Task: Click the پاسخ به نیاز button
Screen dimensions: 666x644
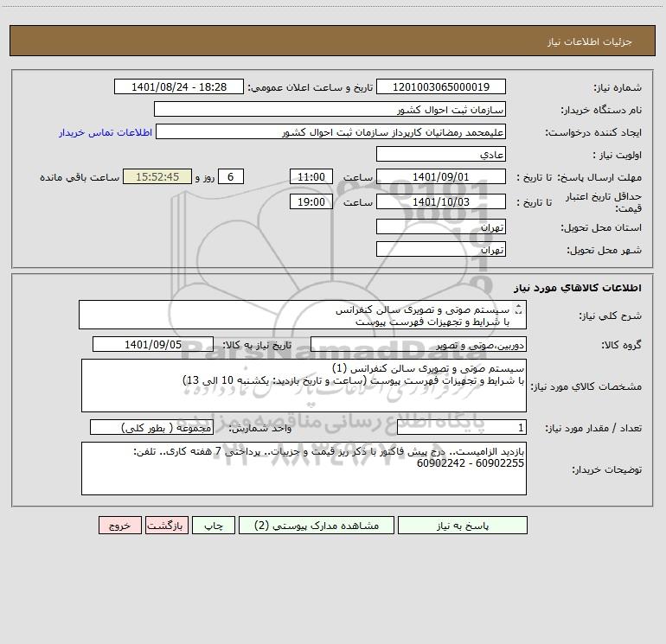Action: (x=462, y=526)
